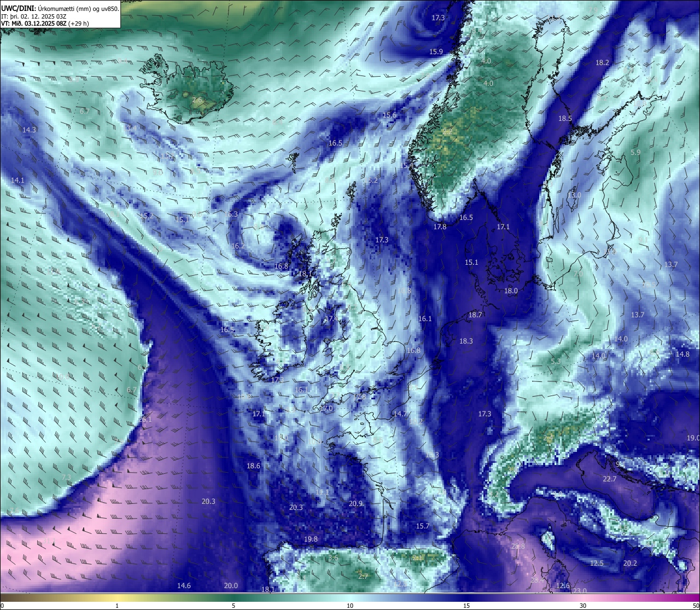700x610 pixels.
Task: Click the 16.2 value on the map
Action: coord(238,246)
